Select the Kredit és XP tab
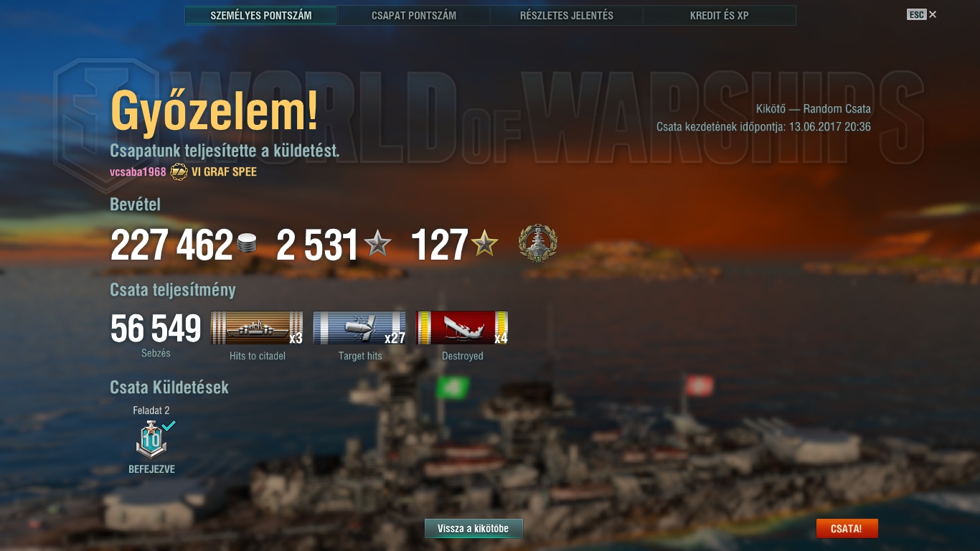Screen dimensions: 980x551 (x=720, y=15)
